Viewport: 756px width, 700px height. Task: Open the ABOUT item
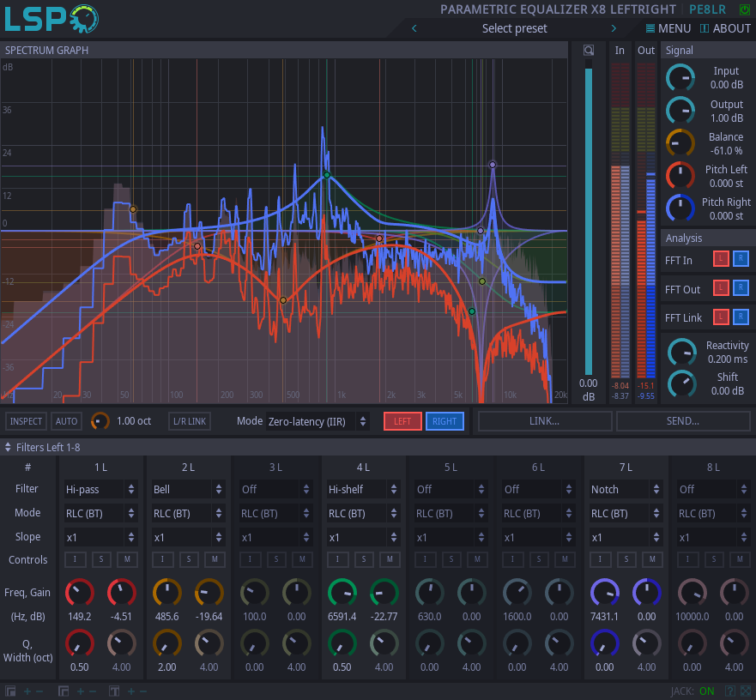click(725, 28)
